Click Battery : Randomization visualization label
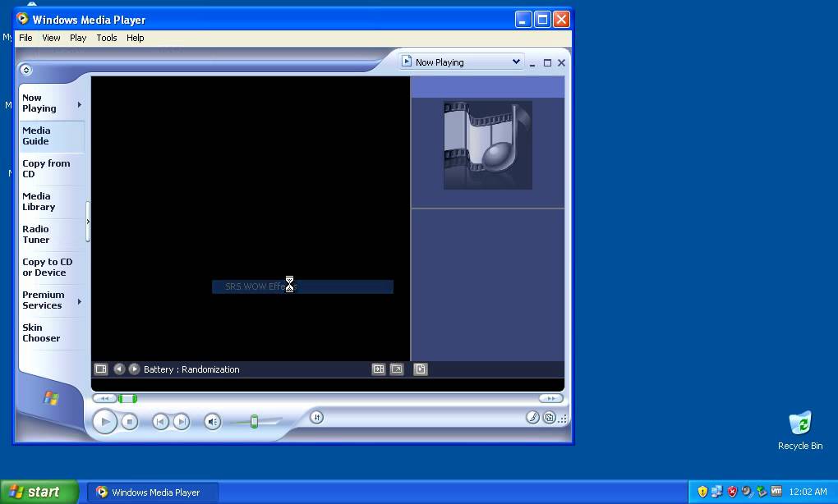This screenshot has height=504, width=838. 191,369
